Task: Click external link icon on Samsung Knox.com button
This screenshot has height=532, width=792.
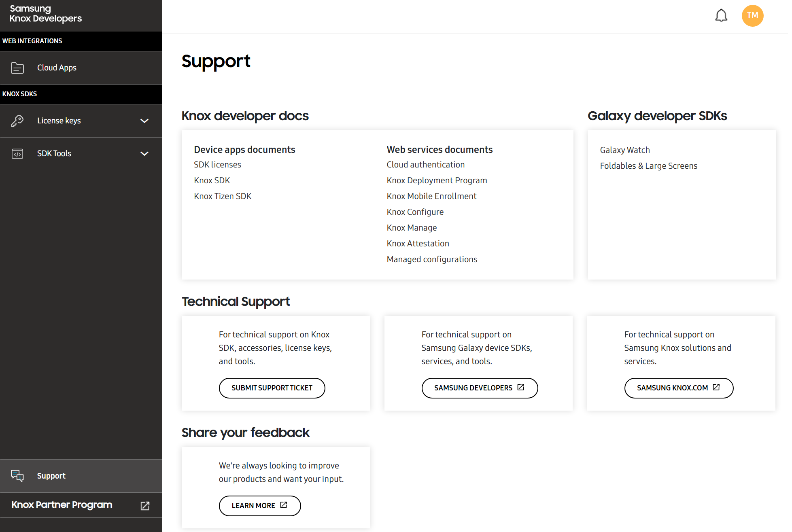Action: click(716, 388)
